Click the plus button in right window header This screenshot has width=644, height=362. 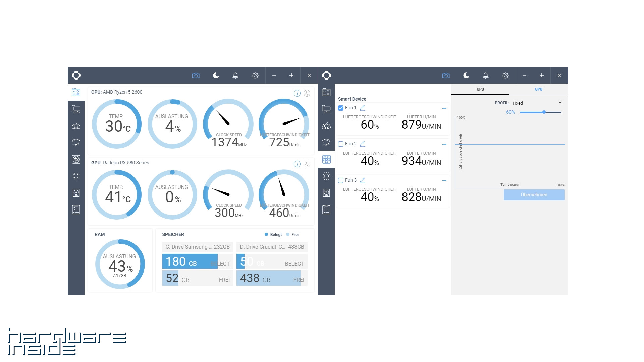[542, 76]
